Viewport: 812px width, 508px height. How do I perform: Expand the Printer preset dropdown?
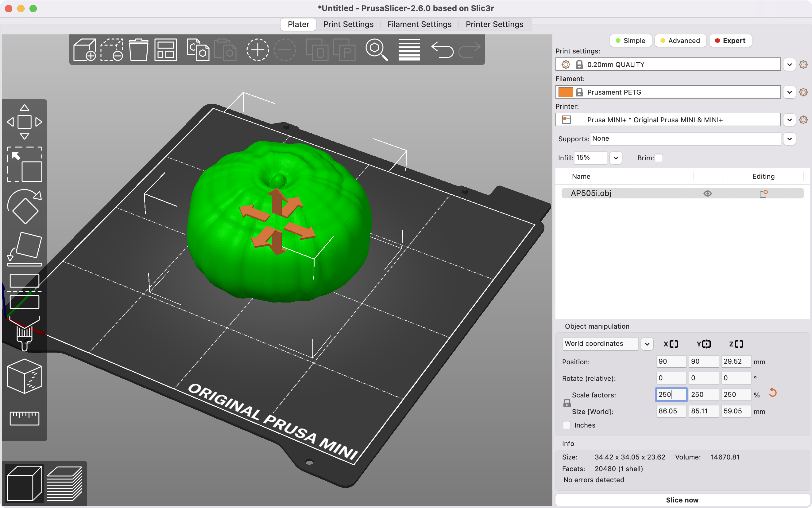[790, 119]
